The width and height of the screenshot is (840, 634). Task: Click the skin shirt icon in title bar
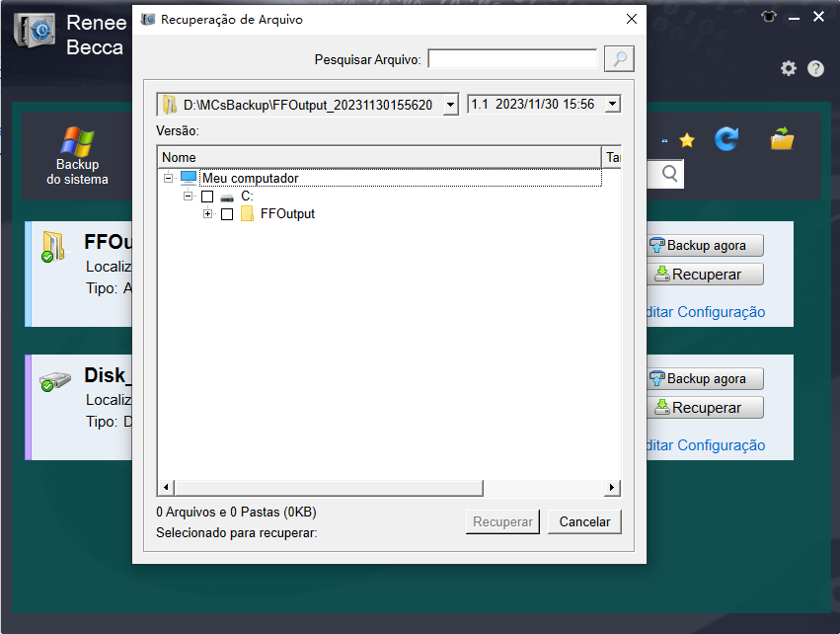(769, 17)
